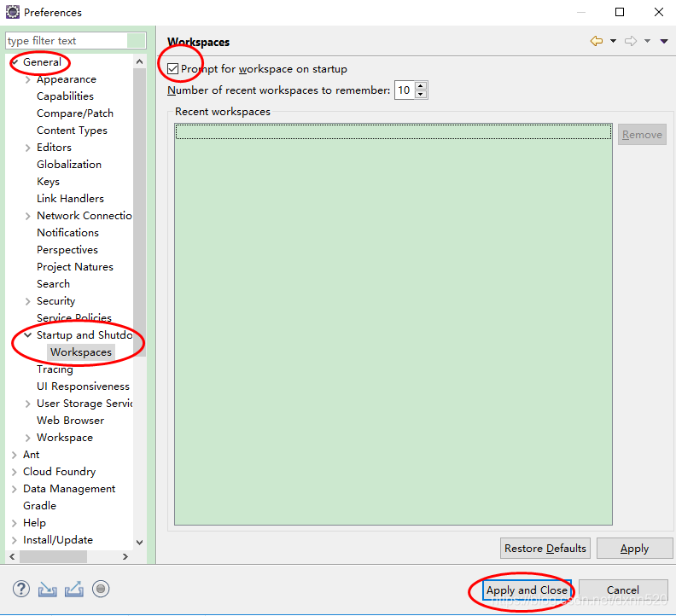Click the Export preferences icon
The width and height of the screenshot is (676, 616).
(74, 590)
